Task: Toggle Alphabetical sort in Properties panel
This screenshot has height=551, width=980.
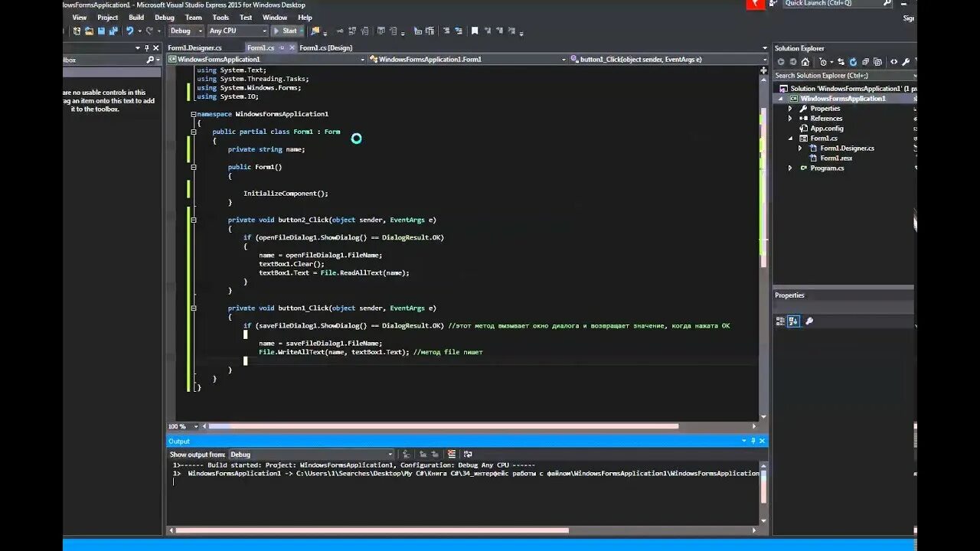Action: (793, 321)
